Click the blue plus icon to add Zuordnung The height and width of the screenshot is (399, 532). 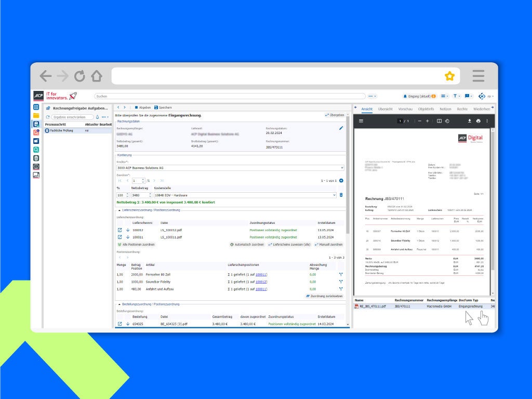coord(341,181)
